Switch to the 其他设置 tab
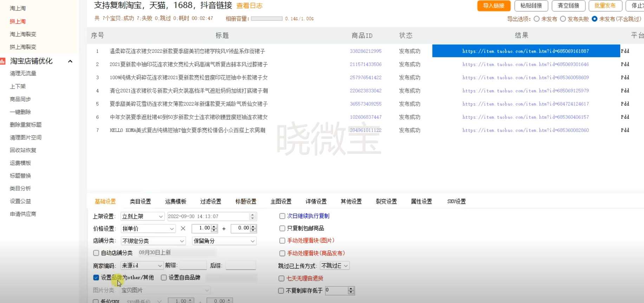 [351, 201]
